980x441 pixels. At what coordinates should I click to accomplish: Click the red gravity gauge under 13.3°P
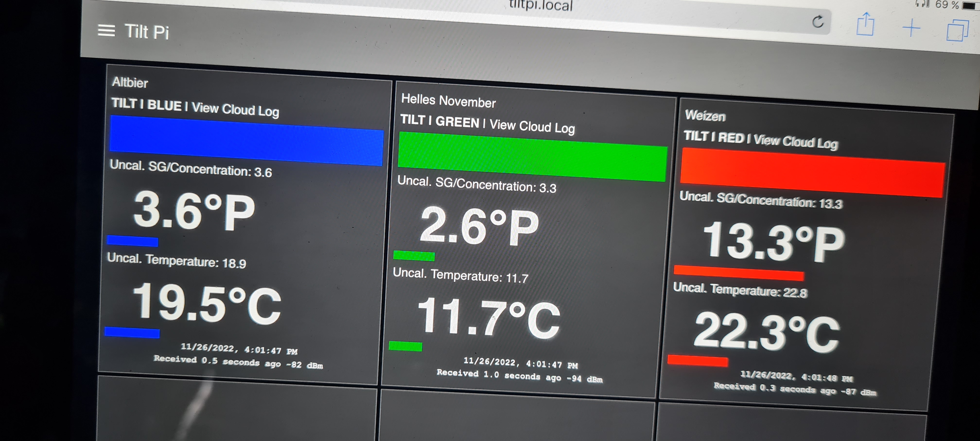coord(738,273)
